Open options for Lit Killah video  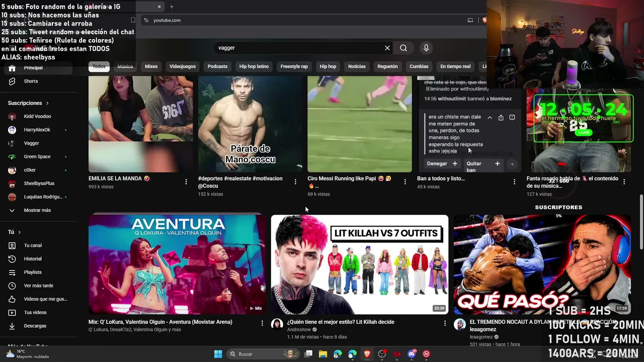444,323
